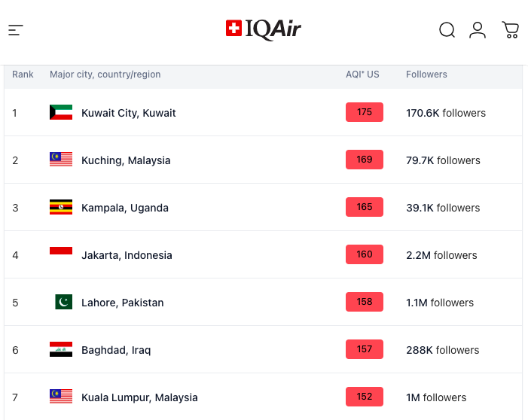Open Kuwait City, Kuwait link

click(129, 113)
